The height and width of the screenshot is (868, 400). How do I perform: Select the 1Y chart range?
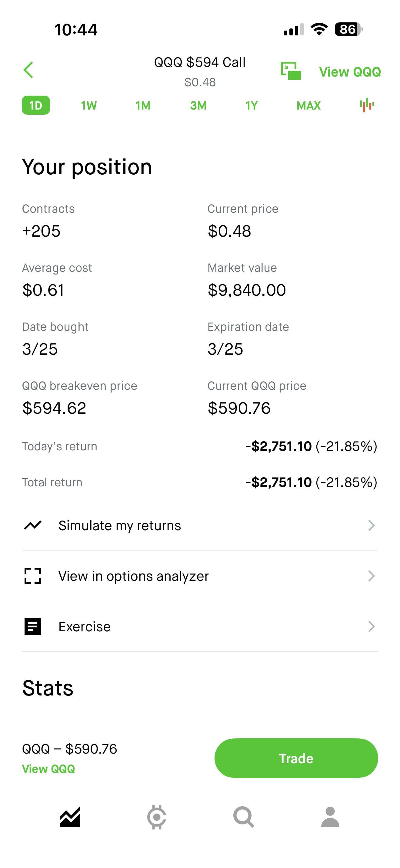252,105
